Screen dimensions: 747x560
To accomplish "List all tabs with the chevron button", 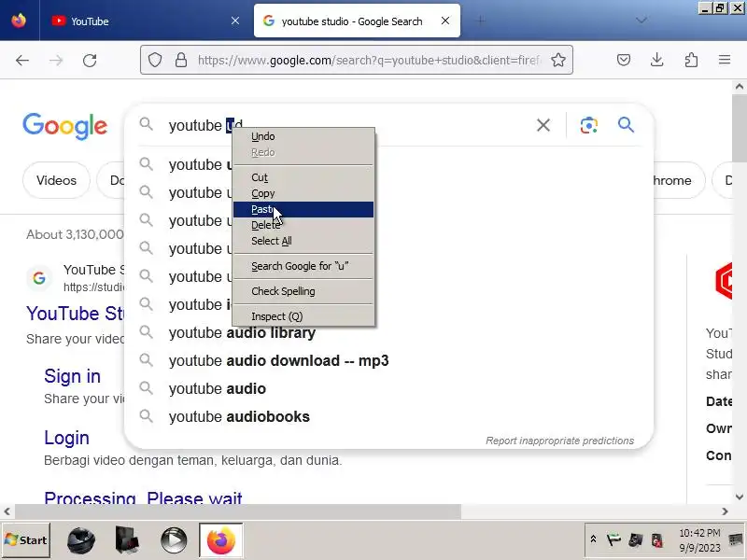I will tap(641, 21).
